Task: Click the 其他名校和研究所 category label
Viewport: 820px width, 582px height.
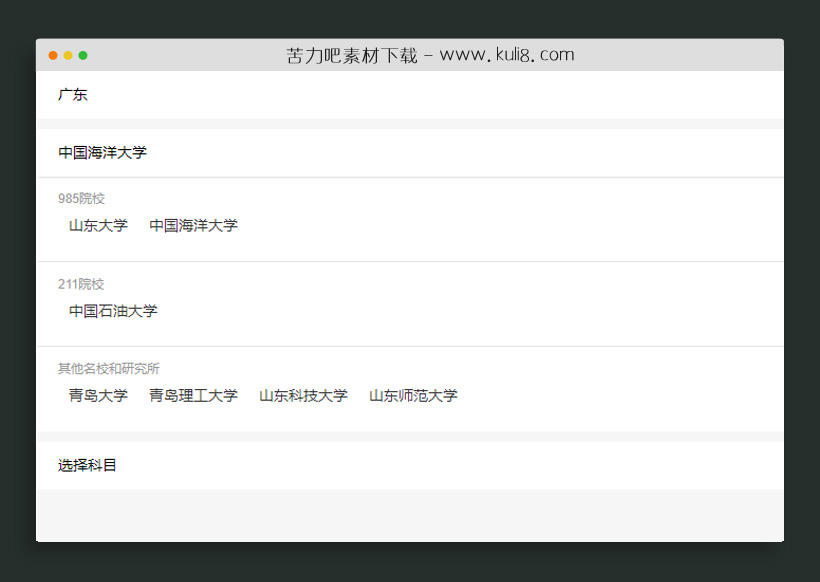Action: click(108, 369)
